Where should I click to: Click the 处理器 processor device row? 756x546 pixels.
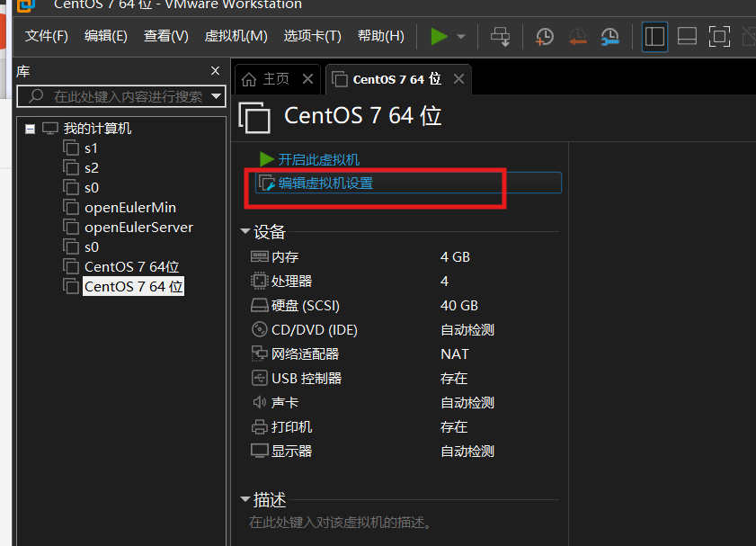(x=404, y=281)
